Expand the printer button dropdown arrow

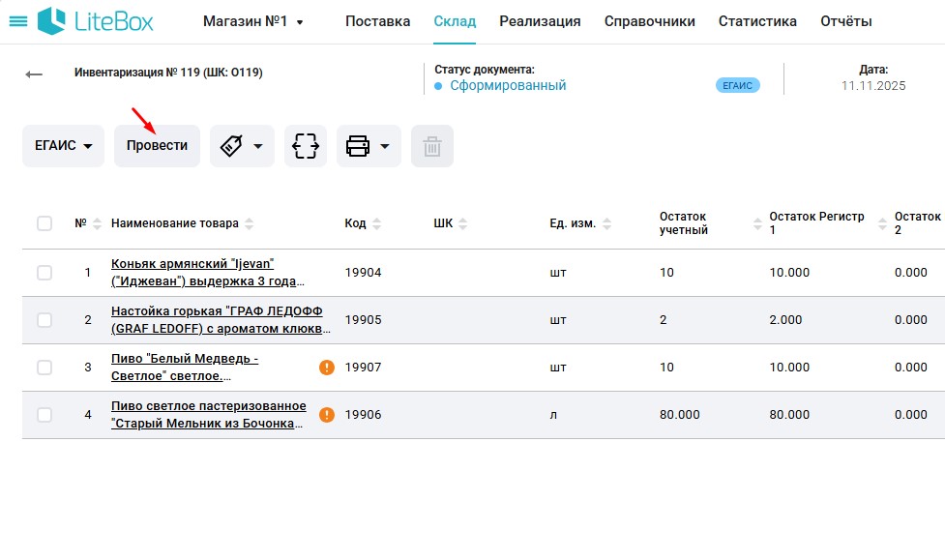click(x=385, y=145)
